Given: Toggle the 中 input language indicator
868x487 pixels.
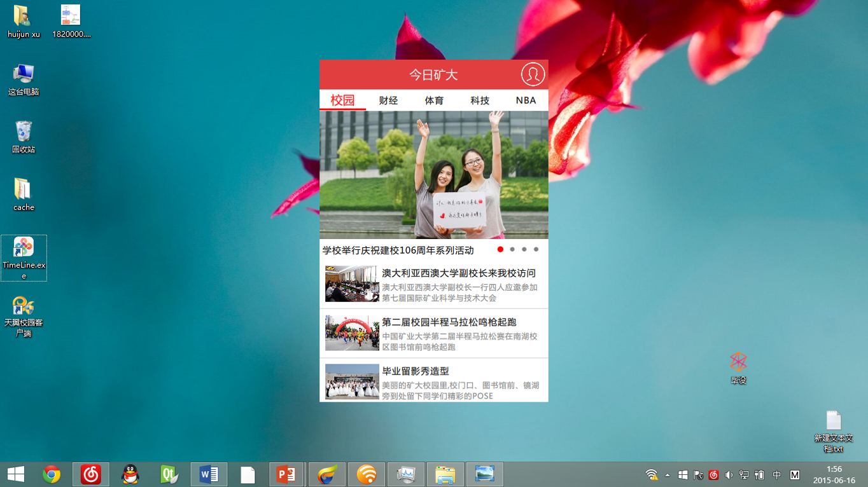Looking at the screenshot, I should (777, 475).
